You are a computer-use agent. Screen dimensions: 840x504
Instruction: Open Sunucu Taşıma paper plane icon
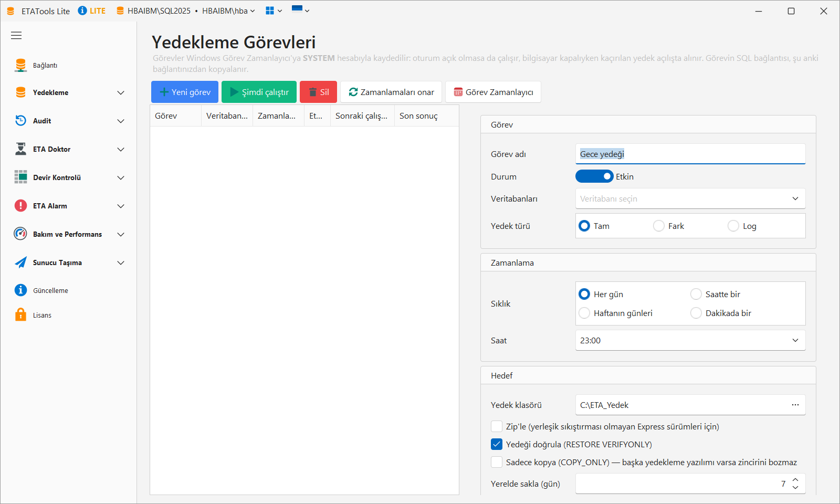click(20, 262)
